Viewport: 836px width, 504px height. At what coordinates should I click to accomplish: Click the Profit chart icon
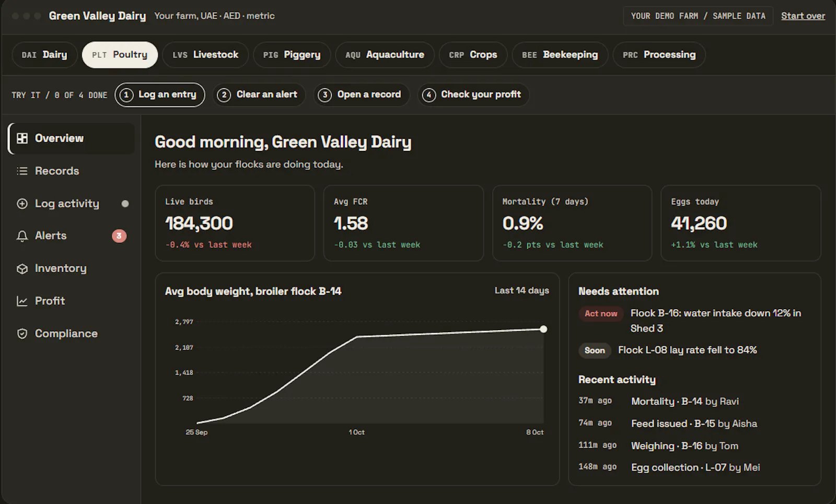point(22,301)
